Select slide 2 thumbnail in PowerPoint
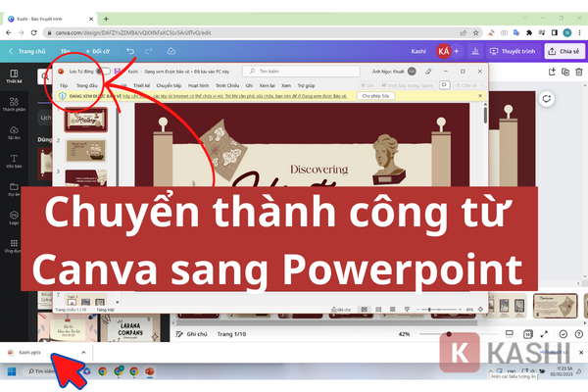Viewport: 588px width, 392px height. (86, 151)
